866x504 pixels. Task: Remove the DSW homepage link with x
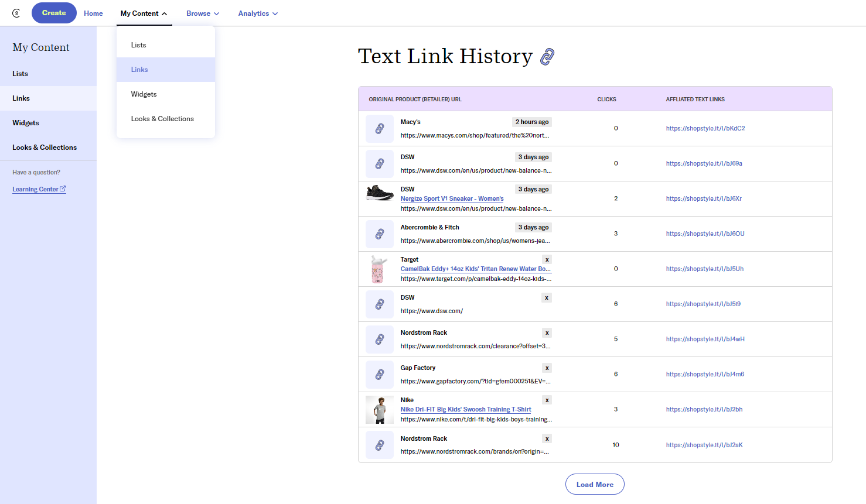pos(547,298)
